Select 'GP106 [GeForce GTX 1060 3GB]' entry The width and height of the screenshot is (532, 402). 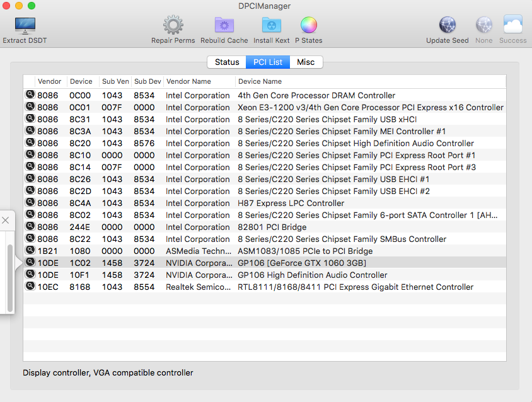(x=302, y=263)
